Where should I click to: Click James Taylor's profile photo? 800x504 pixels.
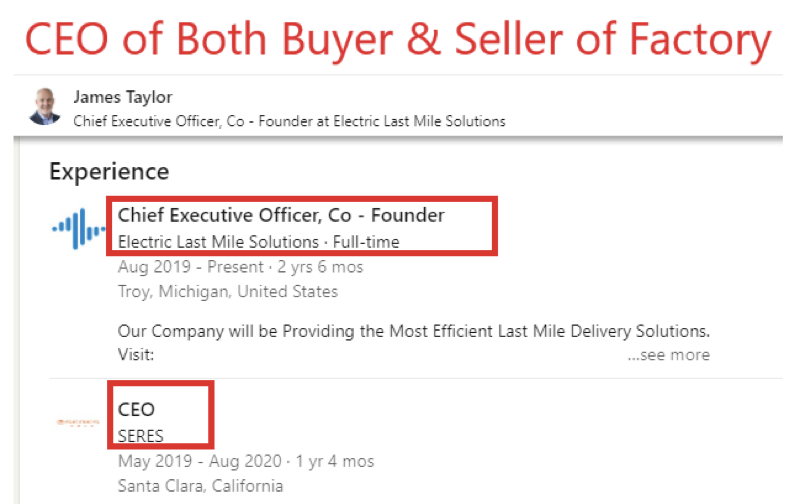coord(45,106)
